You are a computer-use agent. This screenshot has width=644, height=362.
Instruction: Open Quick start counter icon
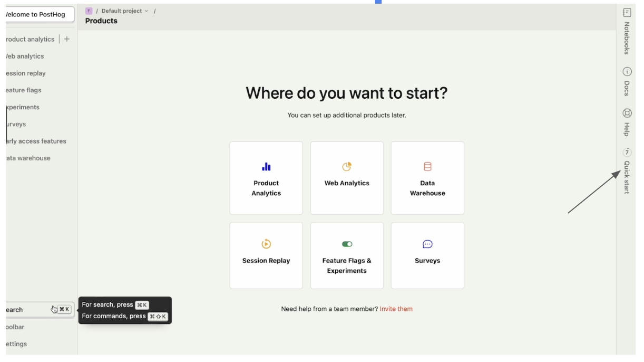[627, 152]
